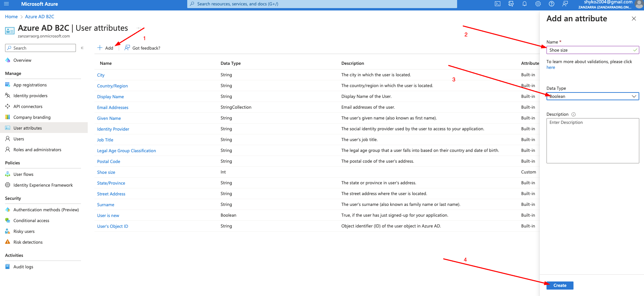The width and height of the screenshot is (644, 296).
Task: Click the account avatar picture
Action: coord(639,4)
